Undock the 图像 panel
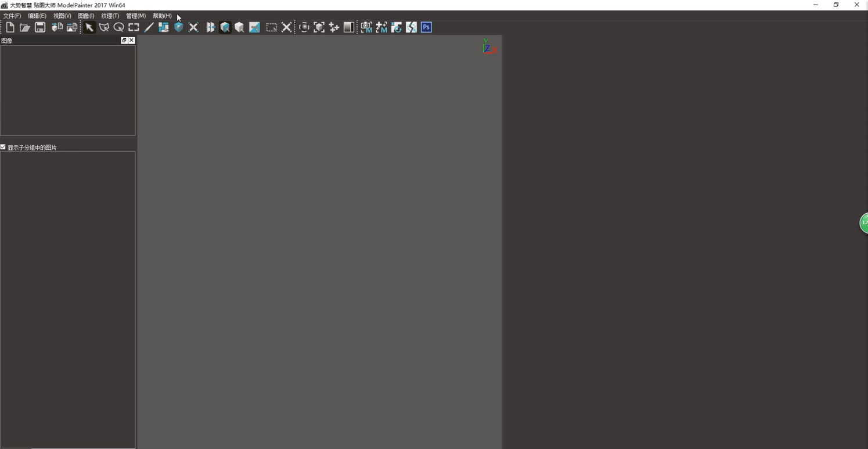This screenshot has height=449, width=868. pyautogui.click(x=124, y=40)
